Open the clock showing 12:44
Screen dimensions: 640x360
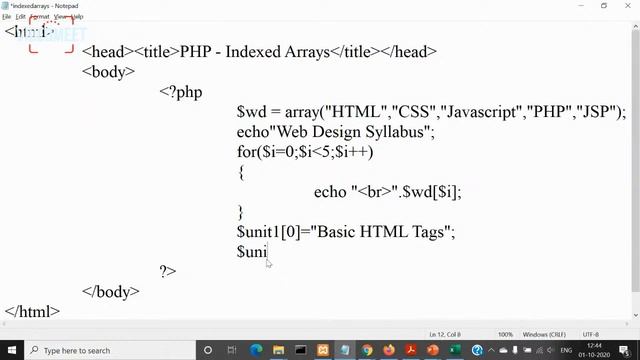tap(594, 350)
